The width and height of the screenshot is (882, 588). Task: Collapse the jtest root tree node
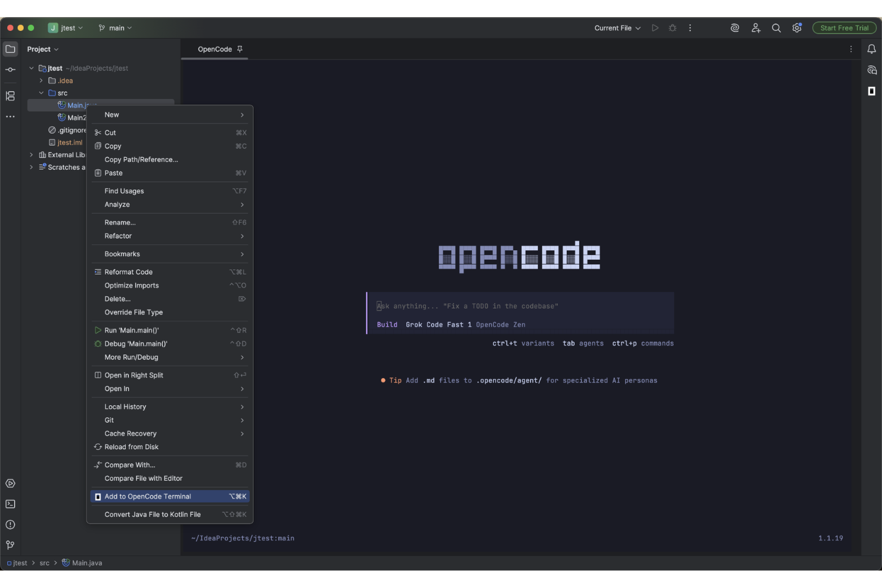pos(32,68)
